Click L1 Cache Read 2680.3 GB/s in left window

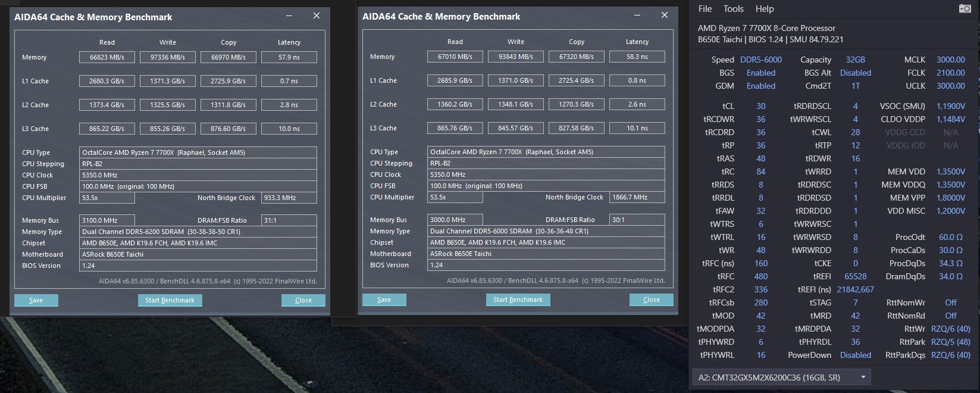click(x=107, y=81)
